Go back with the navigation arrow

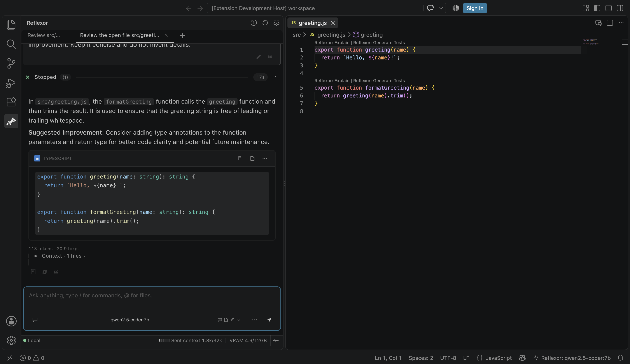coord(189,8)
